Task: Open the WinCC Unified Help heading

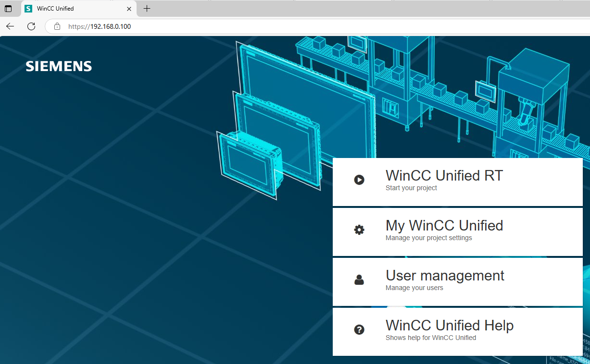Action: click(x=449, y=326)
